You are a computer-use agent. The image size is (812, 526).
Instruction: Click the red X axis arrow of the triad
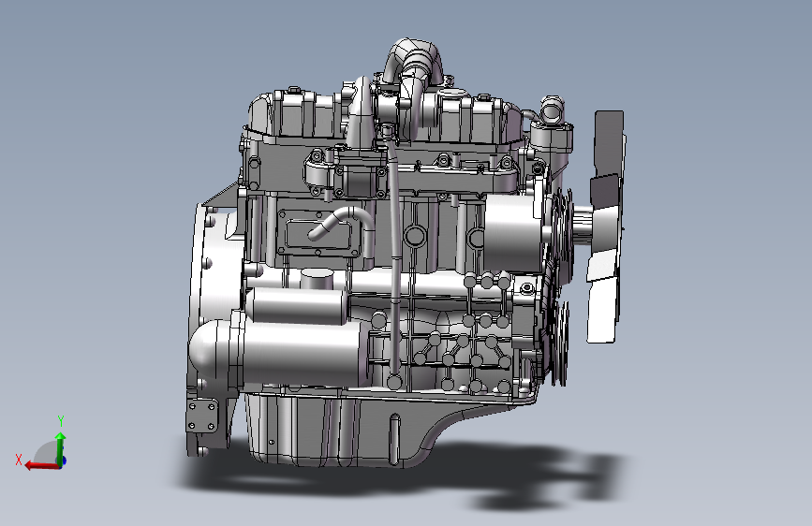tap(41, 465)
